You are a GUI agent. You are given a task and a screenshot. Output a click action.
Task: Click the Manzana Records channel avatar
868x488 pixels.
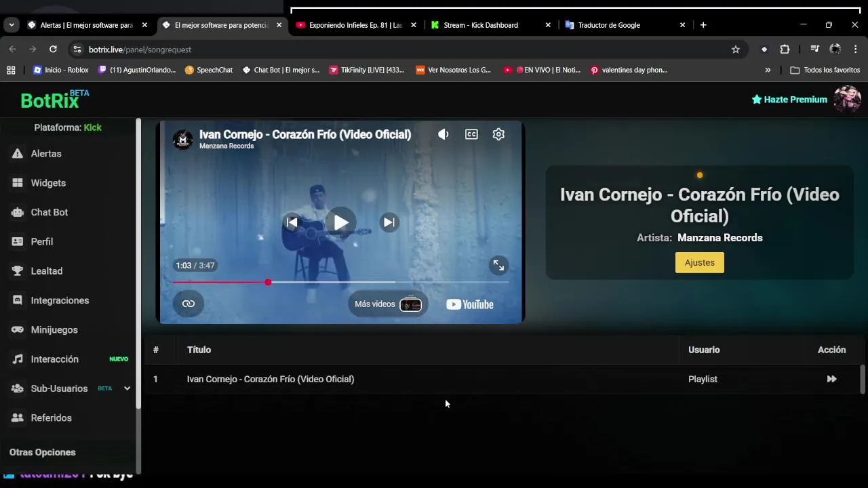tap(182, 139)
